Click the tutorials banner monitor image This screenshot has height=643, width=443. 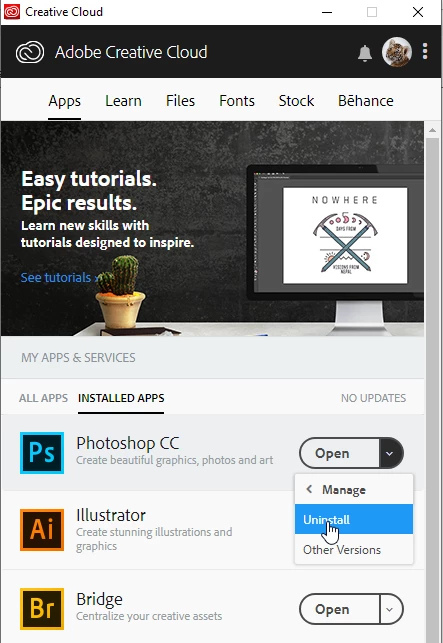(x=336, y=244)
